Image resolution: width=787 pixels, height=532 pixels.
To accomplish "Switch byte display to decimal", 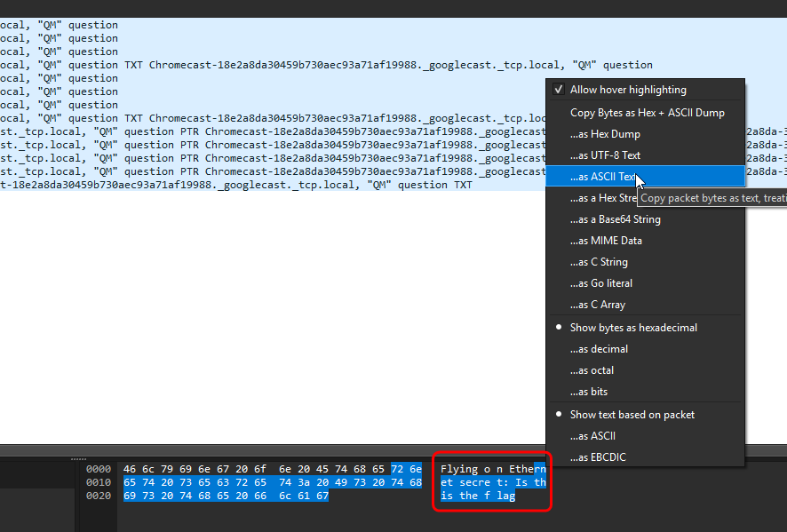I will pyautogui.click(x=599, y=349).
